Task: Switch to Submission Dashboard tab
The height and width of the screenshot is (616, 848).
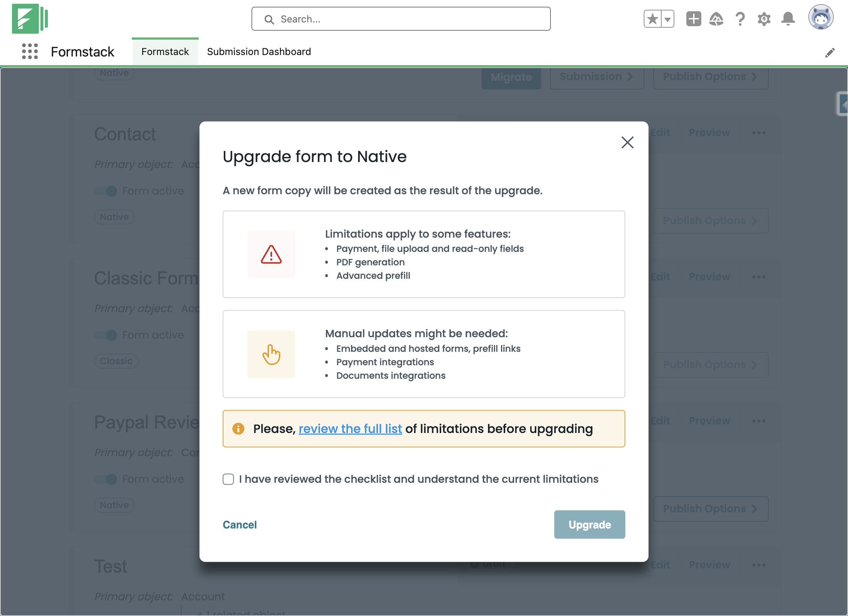Action: (259, 52)
